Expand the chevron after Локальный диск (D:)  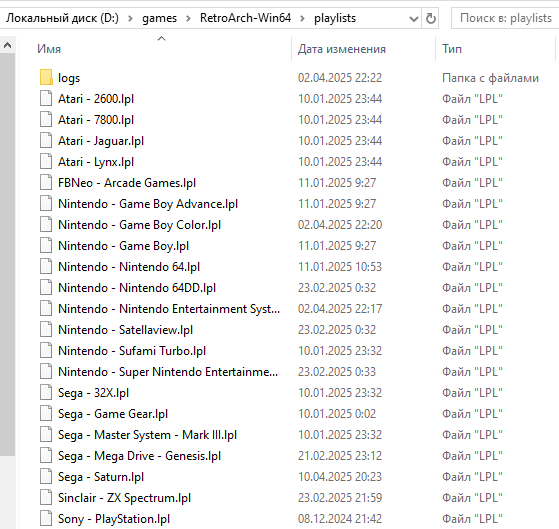(x=130, y=19)
